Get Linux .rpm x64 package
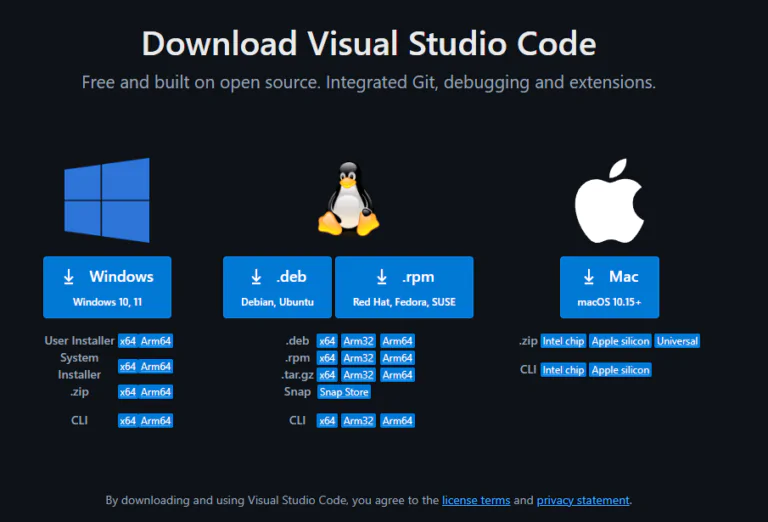 click(327, 358)
